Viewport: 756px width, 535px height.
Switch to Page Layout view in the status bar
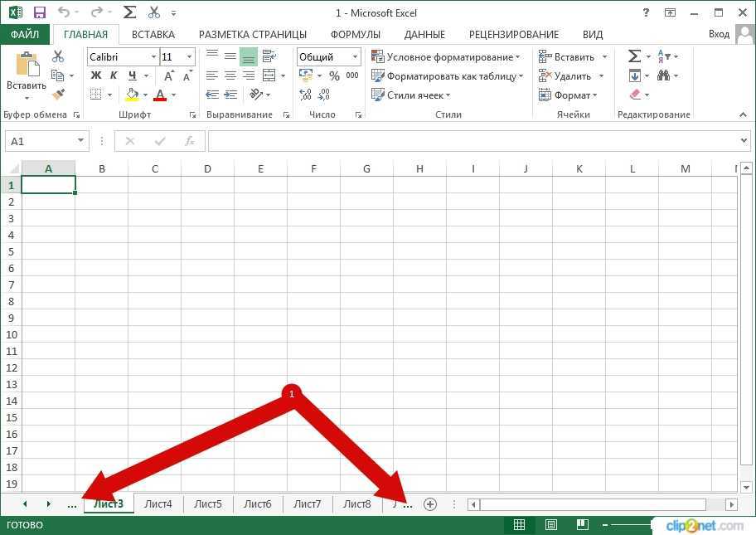551,524
